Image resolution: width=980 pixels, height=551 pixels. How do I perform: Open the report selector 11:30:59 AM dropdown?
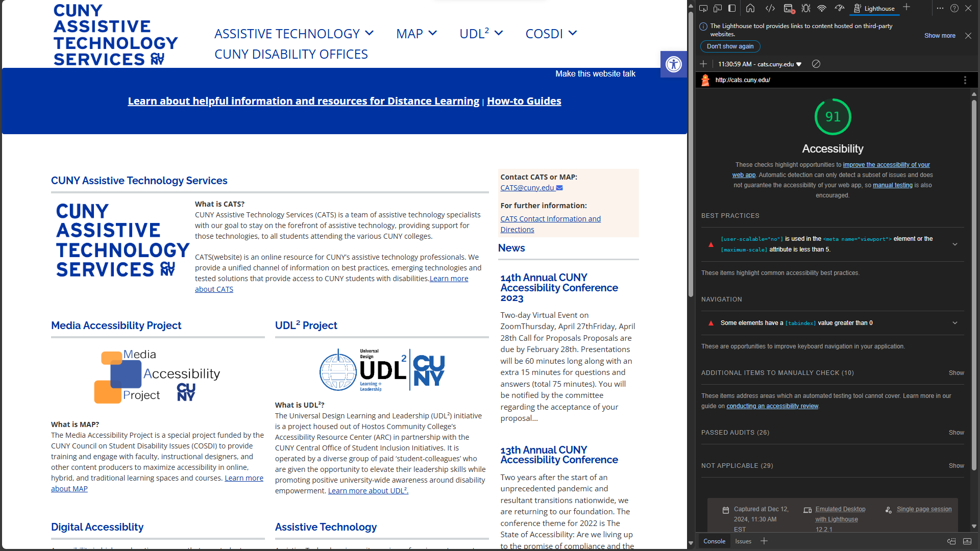point(759,64)
